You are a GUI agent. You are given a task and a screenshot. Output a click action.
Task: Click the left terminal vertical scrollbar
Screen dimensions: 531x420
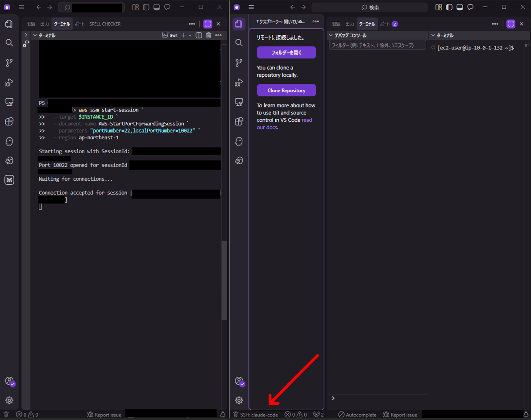[224, 280]
